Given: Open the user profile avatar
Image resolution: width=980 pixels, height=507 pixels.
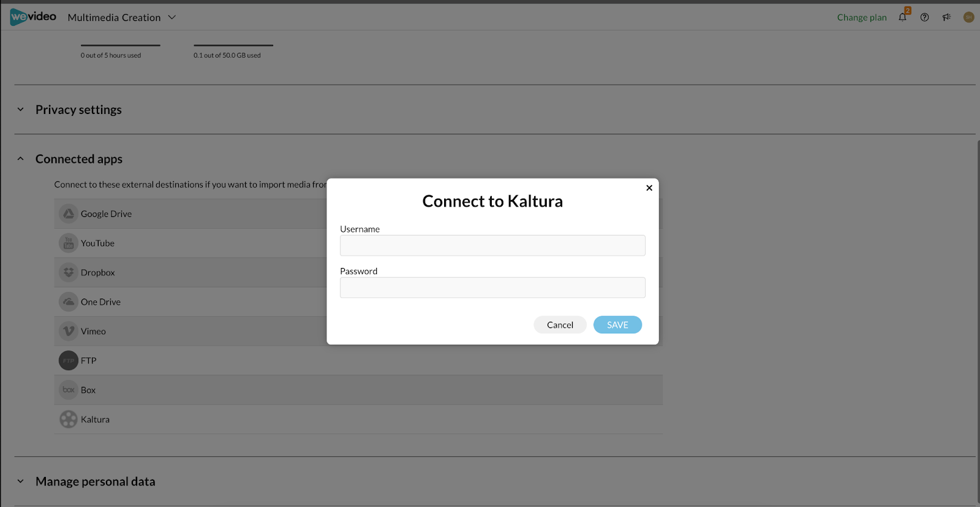Looking at the screenshot, I should point(968,17).
